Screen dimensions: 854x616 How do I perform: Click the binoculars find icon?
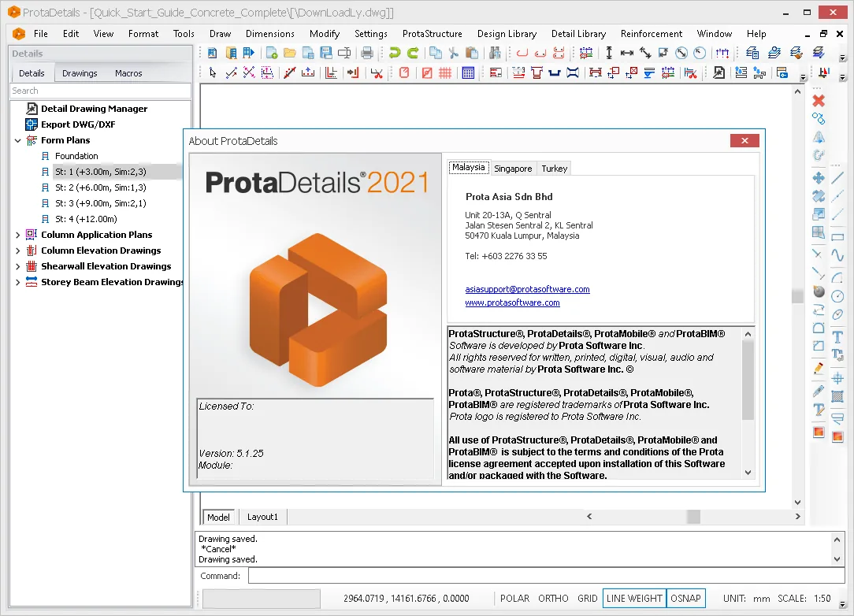pos(495,53)
